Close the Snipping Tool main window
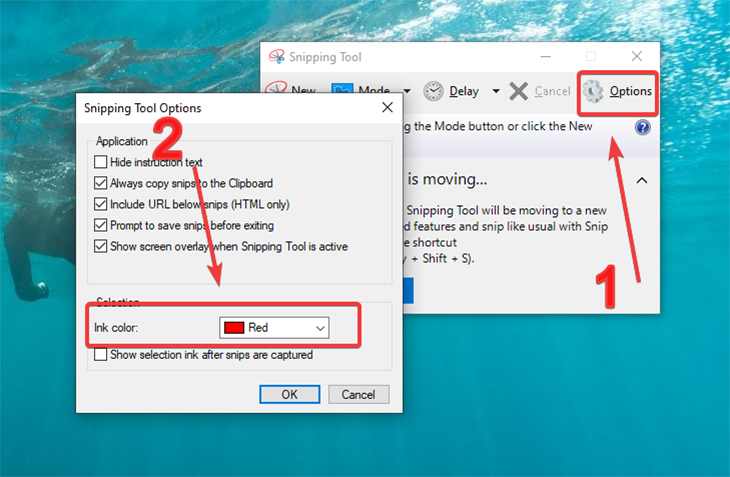730x477 pixels. [636, 56]
